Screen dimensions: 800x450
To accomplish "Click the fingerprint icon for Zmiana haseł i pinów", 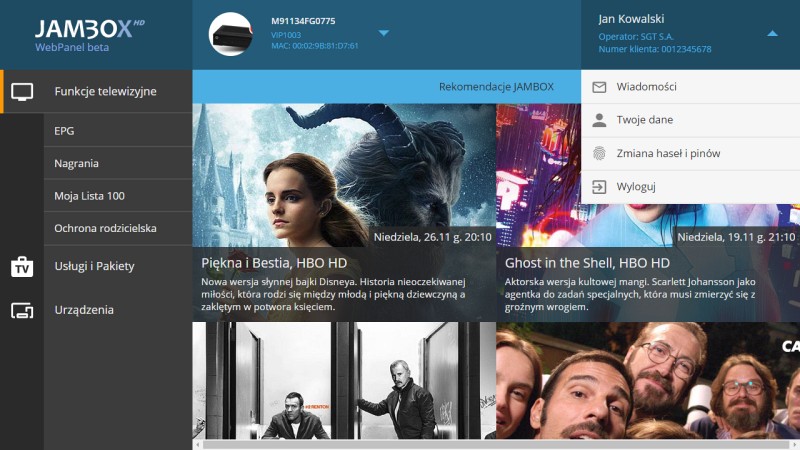I will pyautogui.click(x=599, y=154).
